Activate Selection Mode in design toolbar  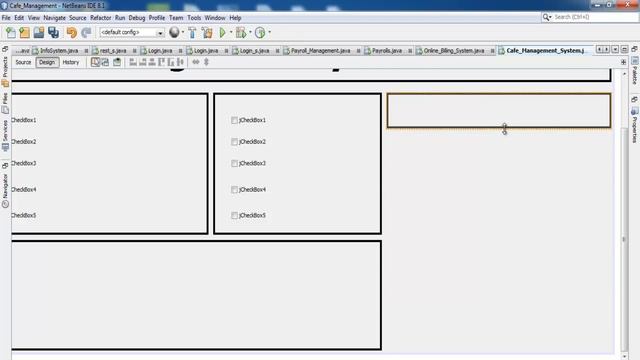[x=96, y=62]
